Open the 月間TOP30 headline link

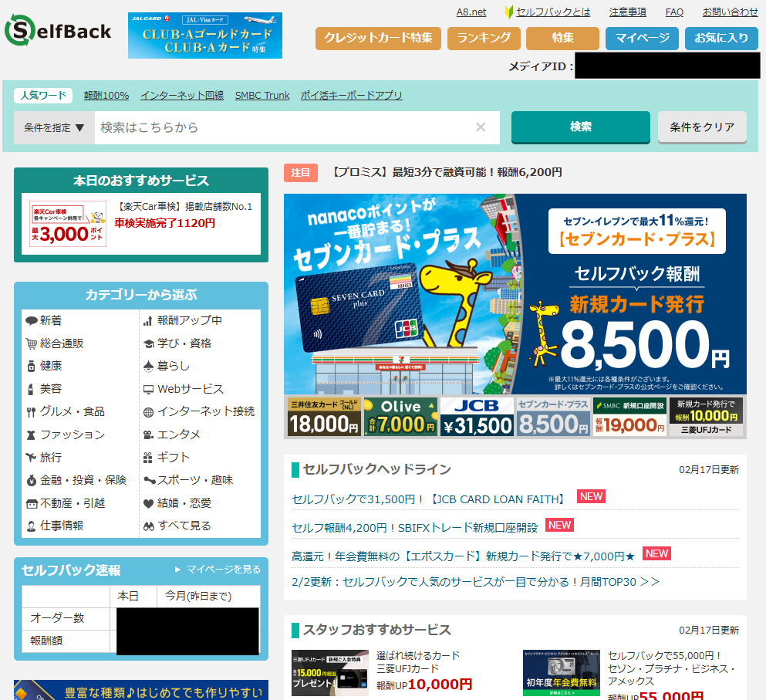pyautogui.click(x=475, y=581)
